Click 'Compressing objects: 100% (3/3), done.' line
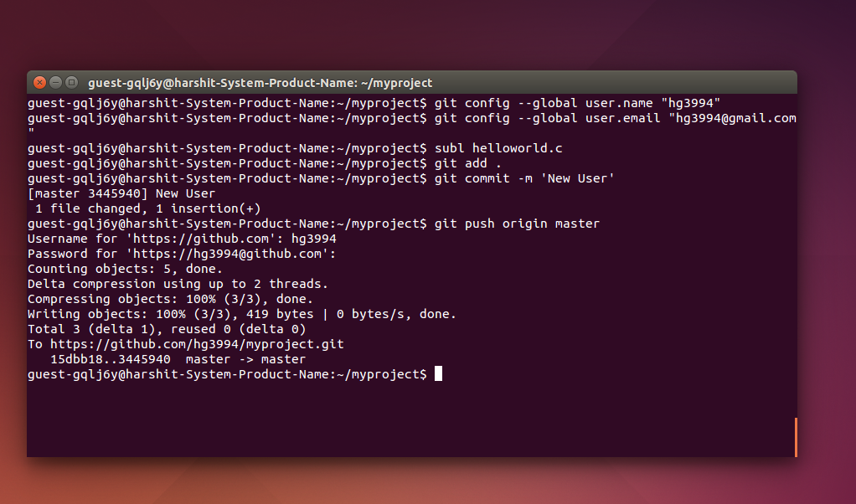This screenshot has width=856, height=504. [170, 299]
